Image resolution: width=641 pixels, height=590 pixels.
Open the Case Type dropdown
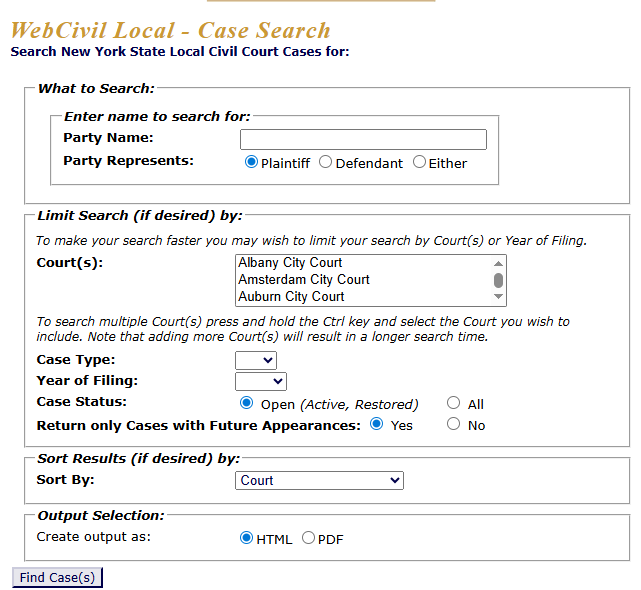(256, 360)
